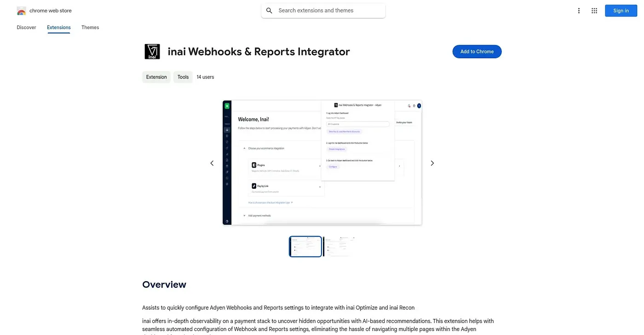
Task: Go to the Discover tab
Action: (x=26, y=28)
